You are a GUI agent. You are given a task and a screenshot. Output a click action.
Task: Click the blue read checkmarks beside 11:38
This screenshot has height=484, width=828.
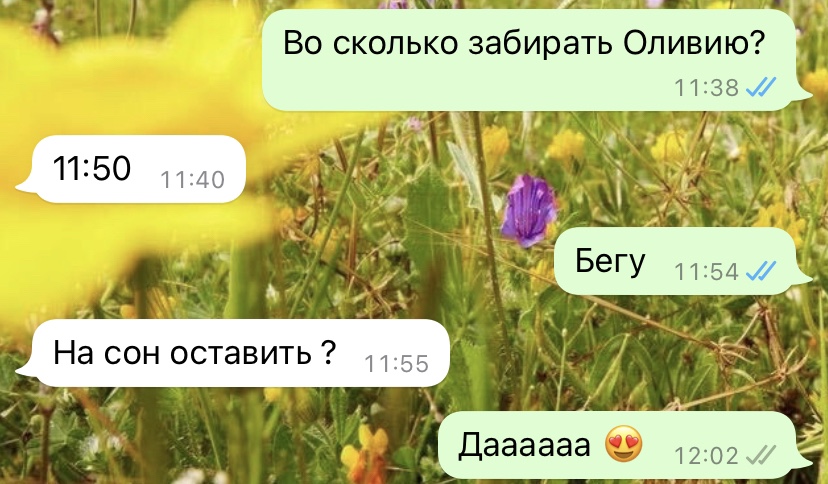(761, 87)
